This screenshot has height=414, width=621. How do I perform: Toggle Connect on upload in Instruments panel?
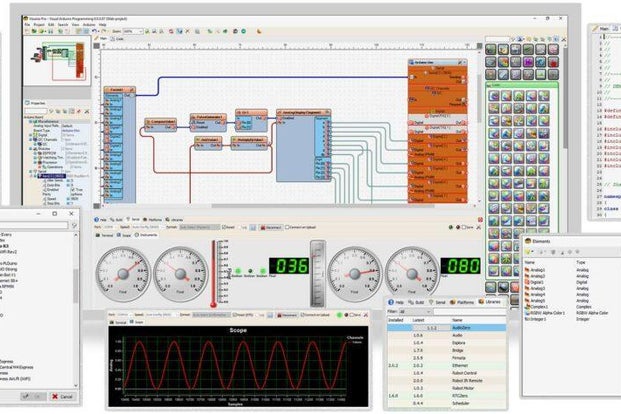coord(301,227)
